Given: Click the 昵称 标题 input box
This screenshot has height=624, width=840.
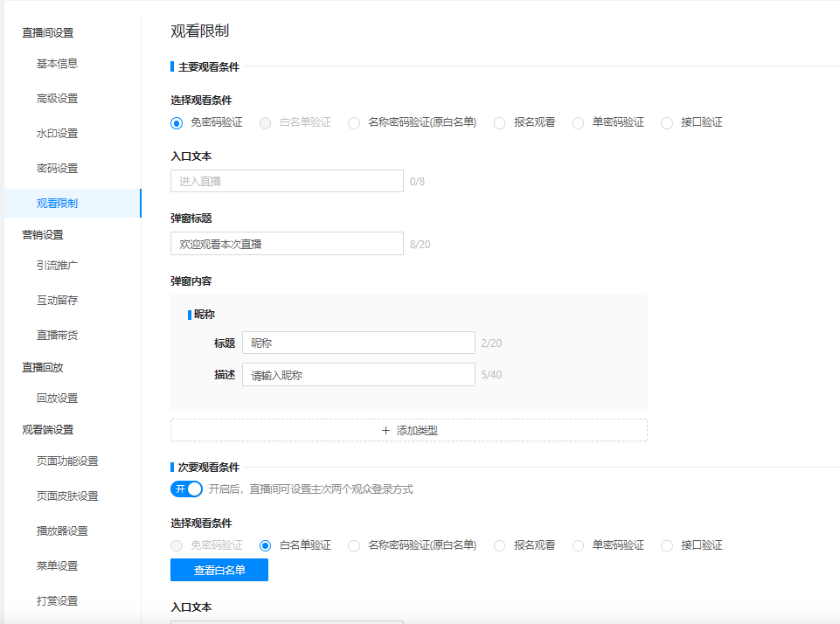Looking at the screenshot, I should pos(358,343).
